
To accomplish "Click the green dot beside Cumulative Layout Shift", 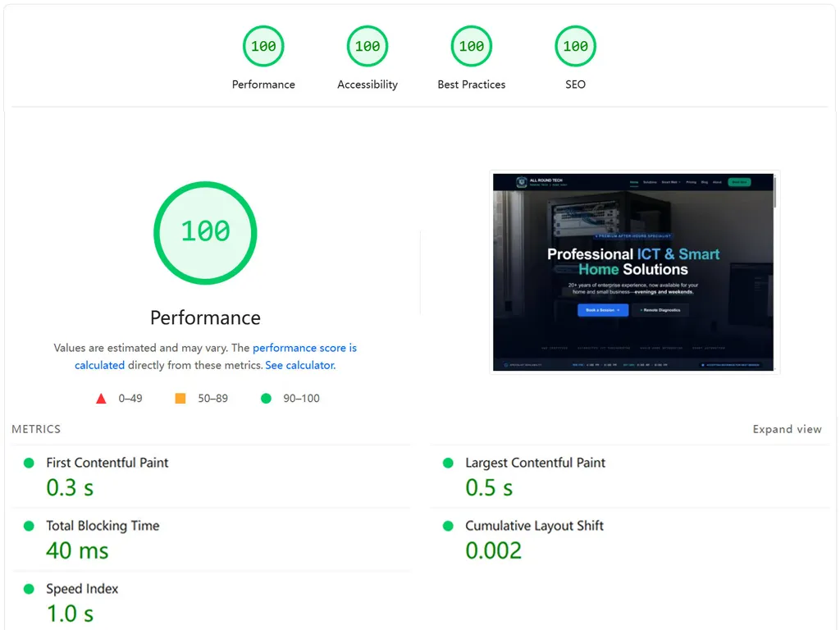I will pyautogui.click(x=448, y=525).
